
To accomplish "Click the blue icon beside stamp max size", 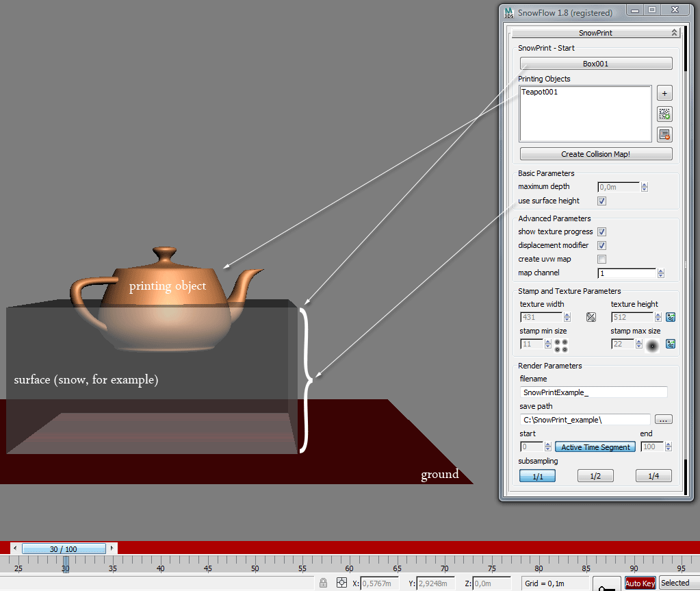I will (671, 344).
